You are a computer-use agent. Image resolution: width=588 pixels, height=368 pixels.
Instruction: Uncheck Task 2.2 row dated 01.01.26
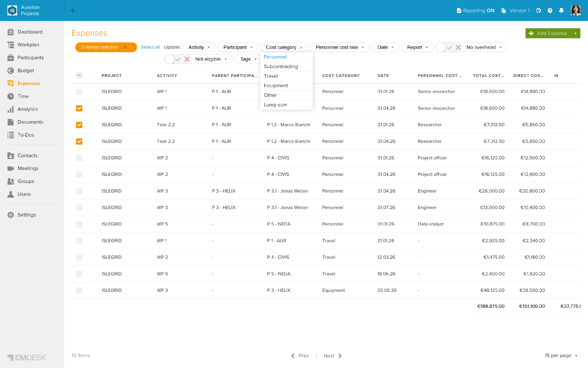pyautogui.click(x=79, y=125)
